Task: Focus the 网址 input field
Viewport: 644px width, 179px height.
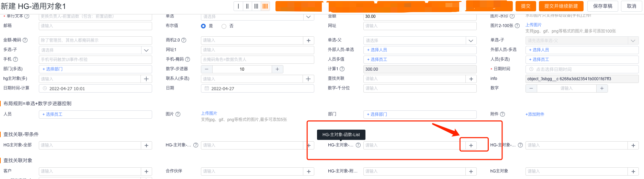Action: point(420,26)
